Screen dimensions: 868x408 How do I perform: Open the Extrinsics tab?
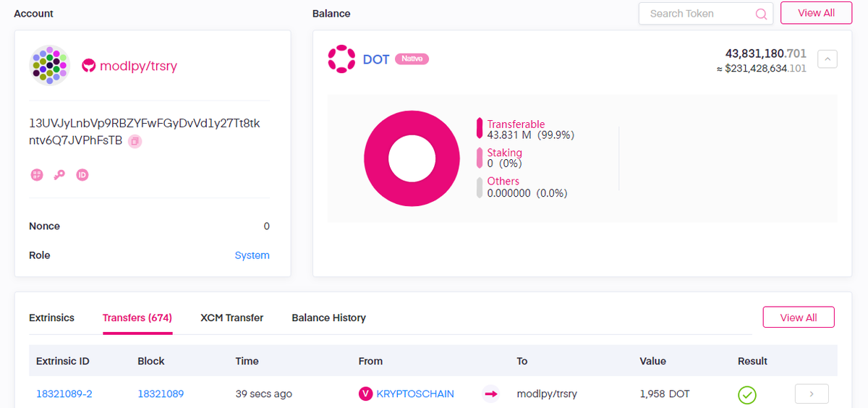click(x=51, y=318)
